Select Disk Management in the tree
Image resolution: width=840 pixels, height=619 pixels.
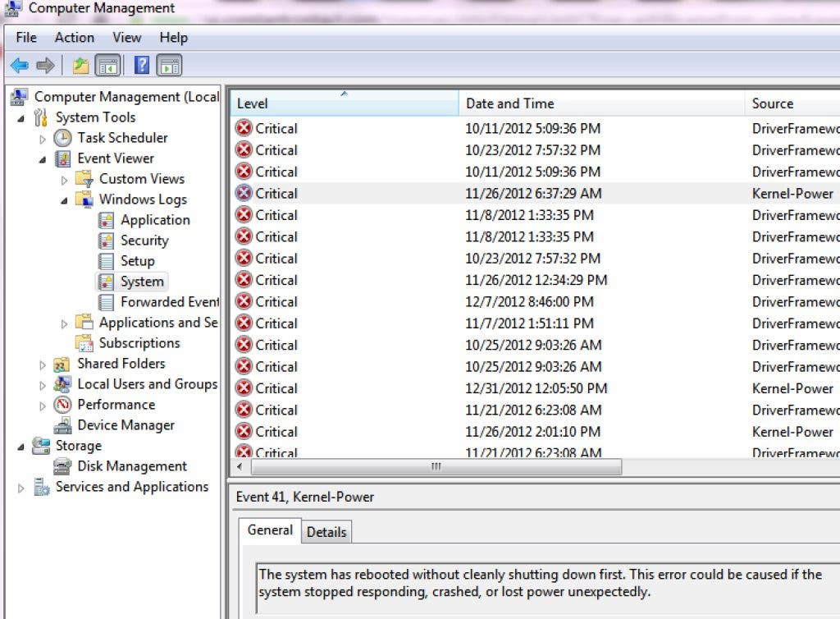point(132,466)
